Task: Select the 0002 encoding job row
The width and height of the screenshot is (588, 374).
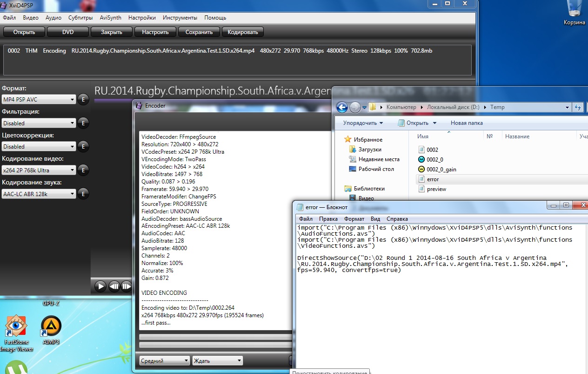Action: (x=237, y=51)
